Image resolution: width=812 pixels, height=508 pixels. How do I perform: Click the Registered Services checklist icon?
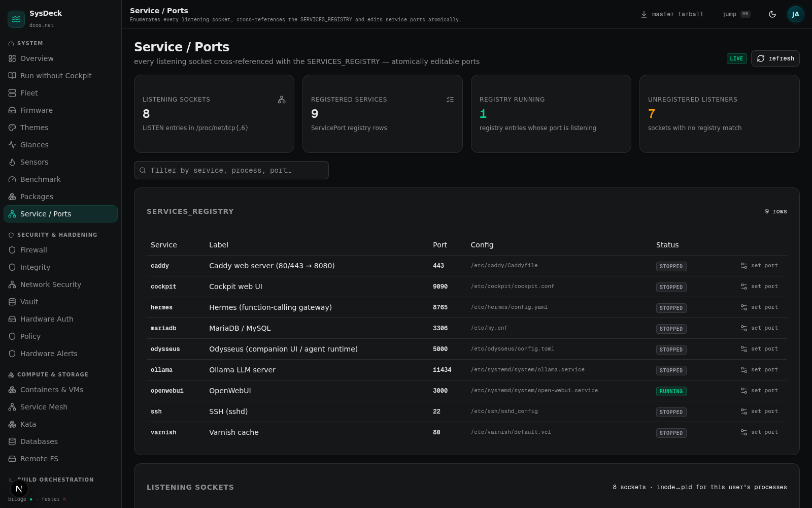click(450, 100)
